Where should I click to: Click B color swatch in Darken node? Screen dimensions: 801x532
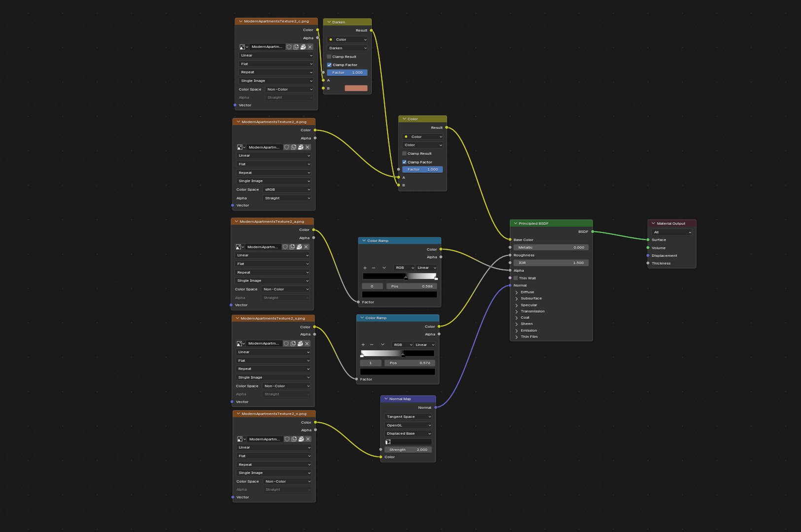pos(356,88)
